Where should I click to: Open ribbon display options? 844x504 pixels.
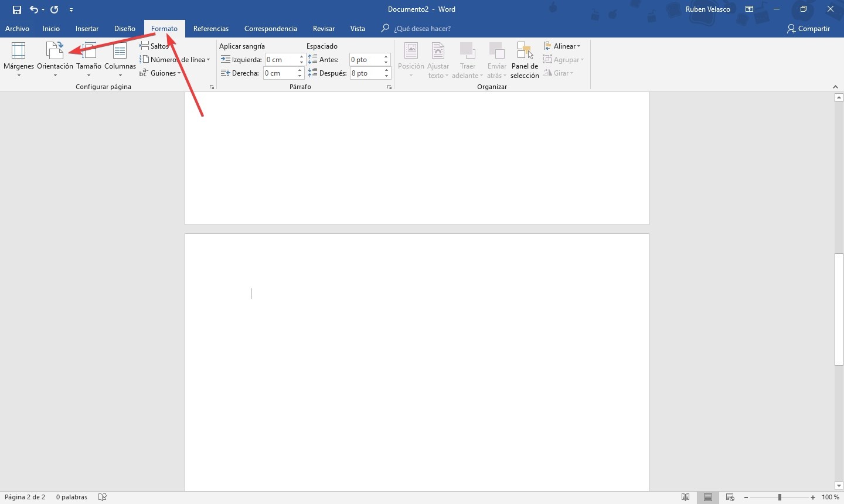[749, 9]
